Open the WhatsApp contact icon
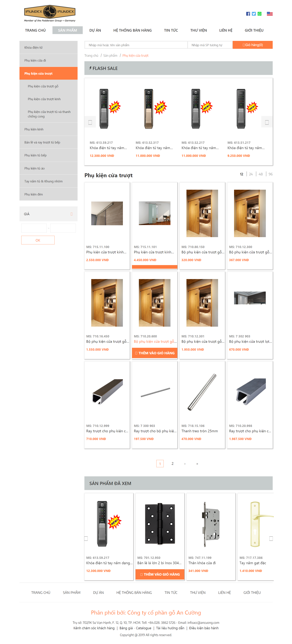 (x=259, y=14)
